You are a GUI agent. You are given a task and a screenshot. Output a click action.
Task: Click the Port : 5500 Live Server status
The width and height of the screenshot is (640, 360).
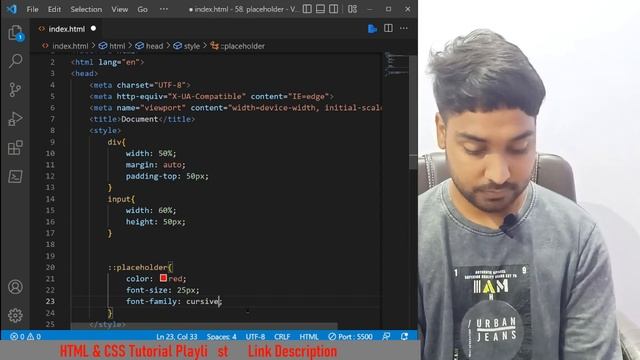[350, 336]
